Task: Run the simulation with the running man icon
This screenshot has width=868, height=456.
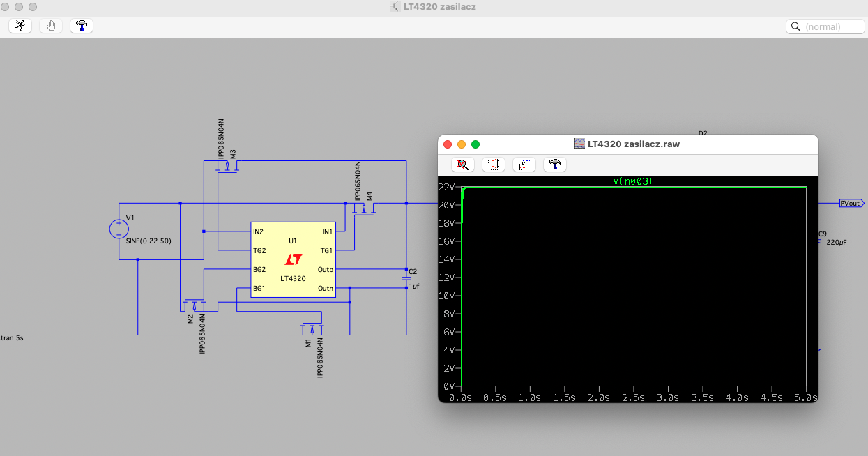Action: point(20,26)
